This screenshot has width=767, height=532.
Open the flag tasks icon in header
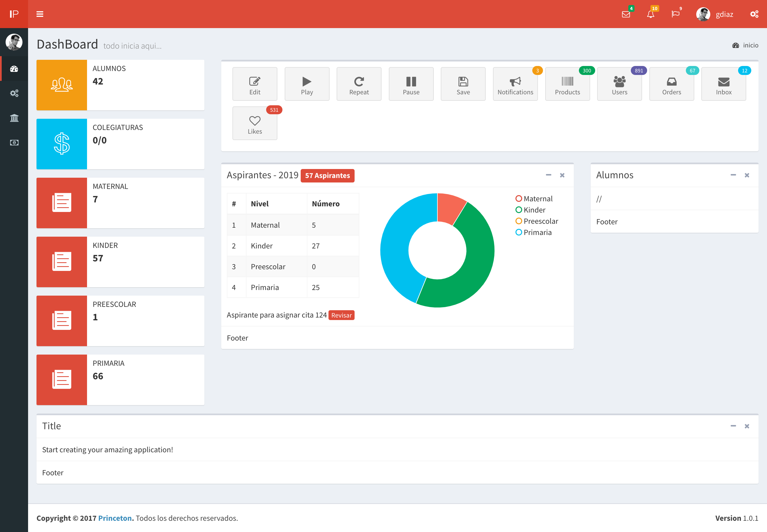pyautogui.click(x=675, y=14)
